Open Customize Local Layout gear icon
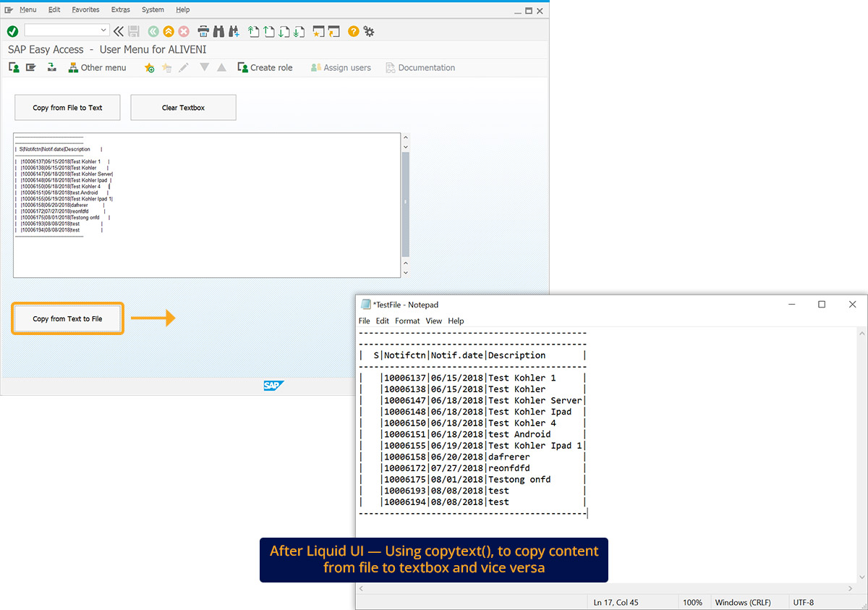The image size is (868, 610). pos(369,31)
